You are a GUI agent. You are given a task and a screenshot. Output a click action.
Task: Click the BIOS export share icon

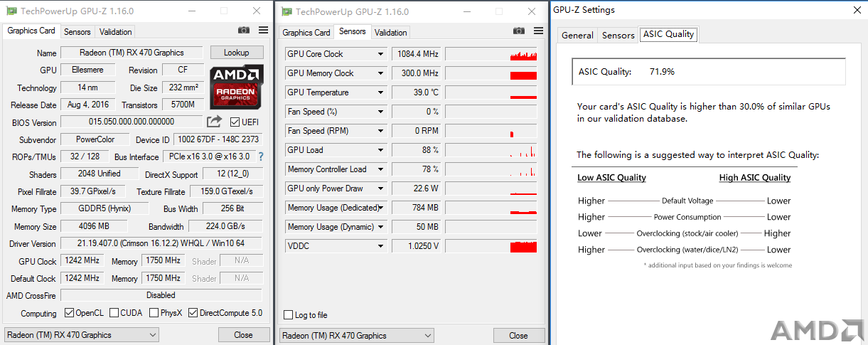215,122
